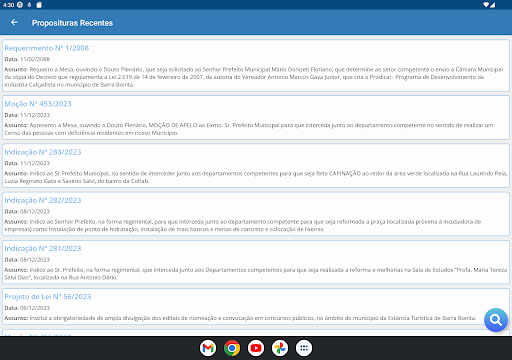
Task: Open Projeto de Lei Nº 56/2023 link
Action: 48,296
